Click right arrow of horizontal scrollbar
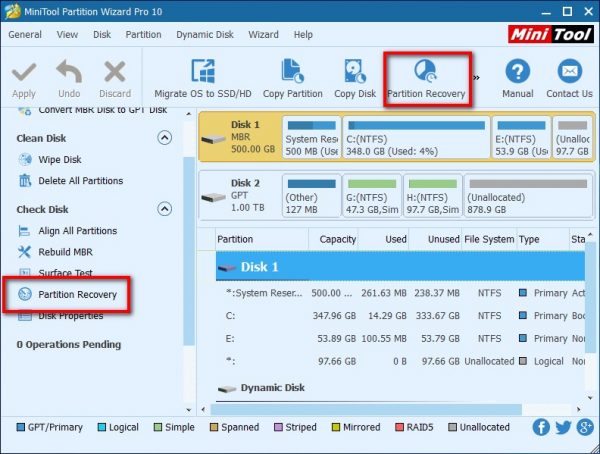The width and height of the screenshot is (600, 454). click(x=579, y=409)
